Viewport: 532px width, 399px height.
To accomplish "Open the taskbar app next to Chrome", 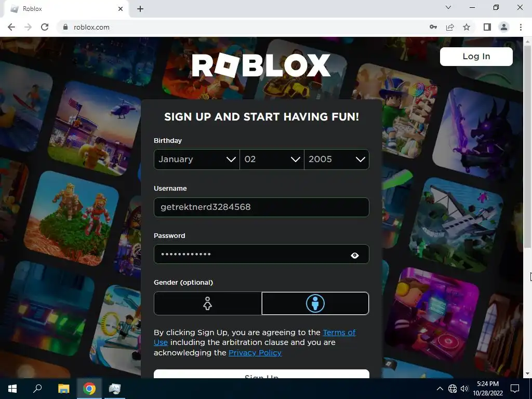I will click(x=115, y=389).
